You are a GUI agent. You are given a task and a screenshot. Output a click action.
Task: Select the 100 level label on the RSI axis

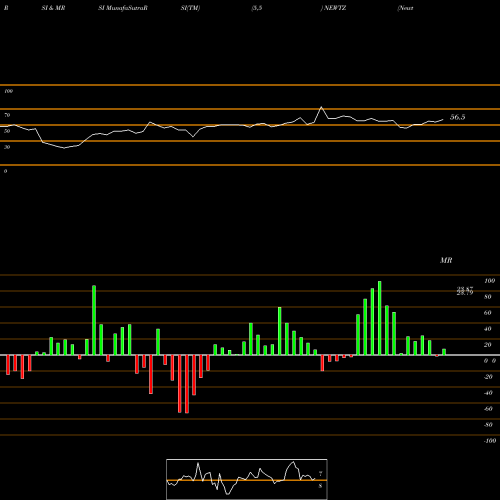(8, 91)
